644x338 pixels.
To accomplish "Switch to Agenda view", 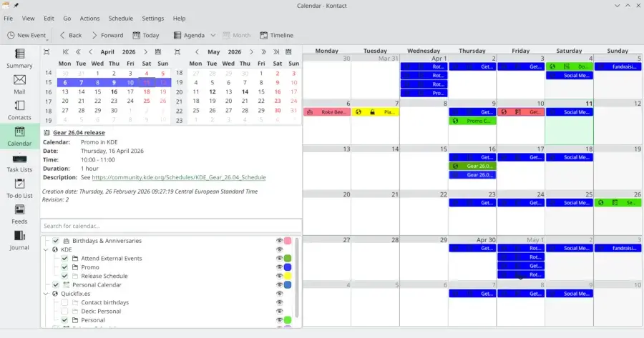I will point(189,35).
